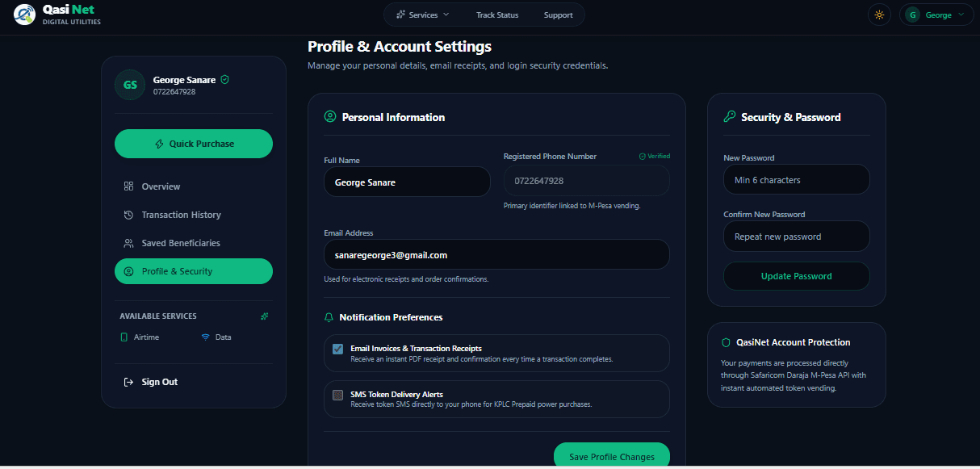Click the Email Address input field
The width and height of the screenshot is (980, 469).
(497, 254)
